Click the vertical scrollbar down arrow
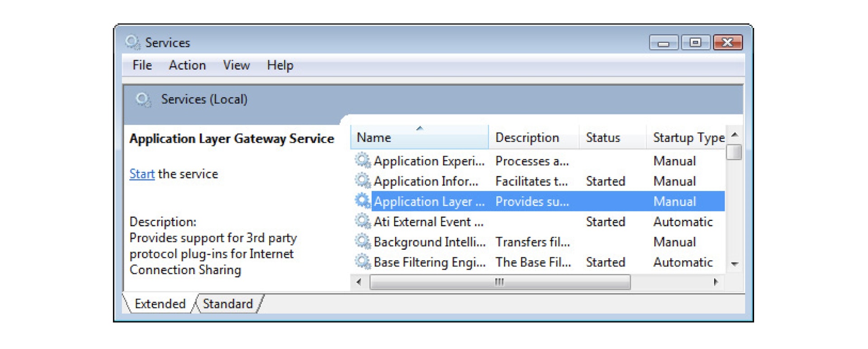868x349 pixels. pos(735,264)
